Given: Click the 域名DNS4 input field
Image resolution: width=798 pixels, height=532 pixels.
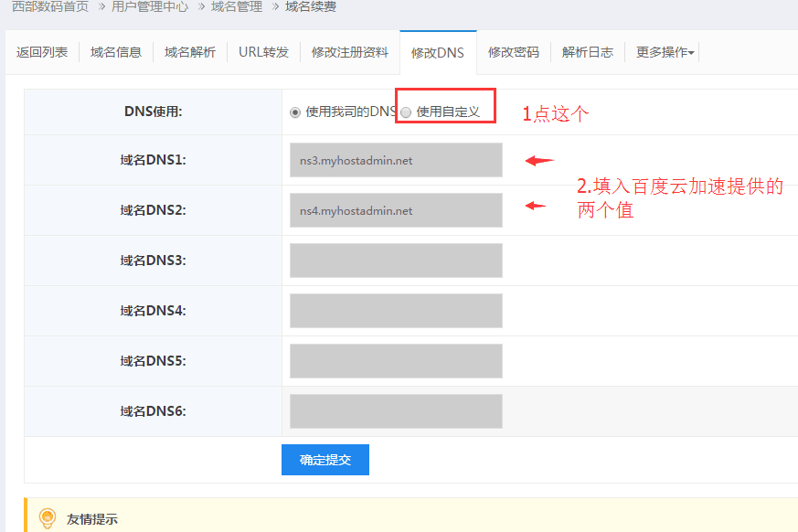Looking at the screenshot, I should coord(396,311).
